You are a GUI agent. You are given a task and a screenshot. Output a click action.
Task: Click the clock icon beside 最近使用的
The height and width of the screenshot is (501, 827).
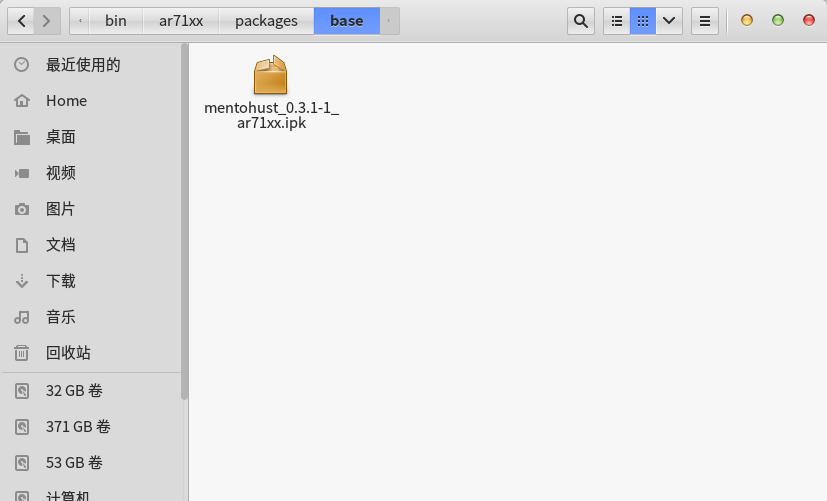[22, 65]
